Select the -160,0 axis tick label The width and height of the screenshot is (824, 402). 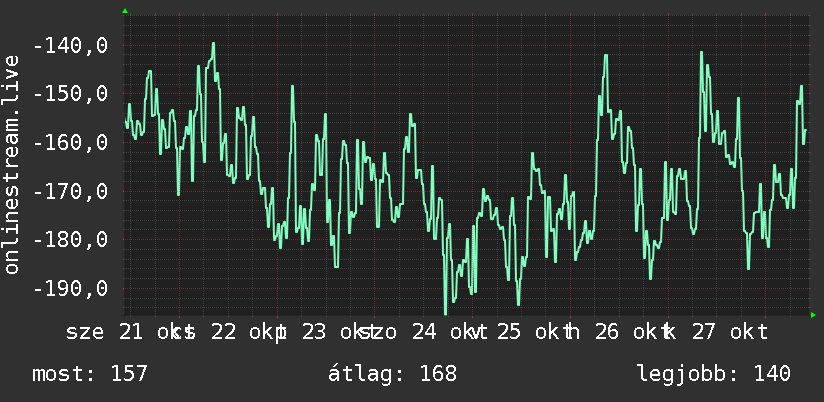[70, 142]
